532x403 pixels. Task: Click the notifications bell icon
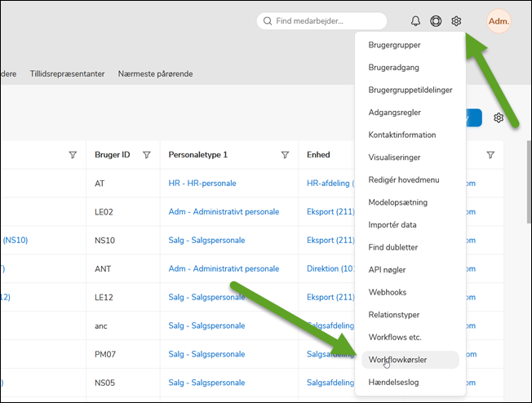pos(416,21)
